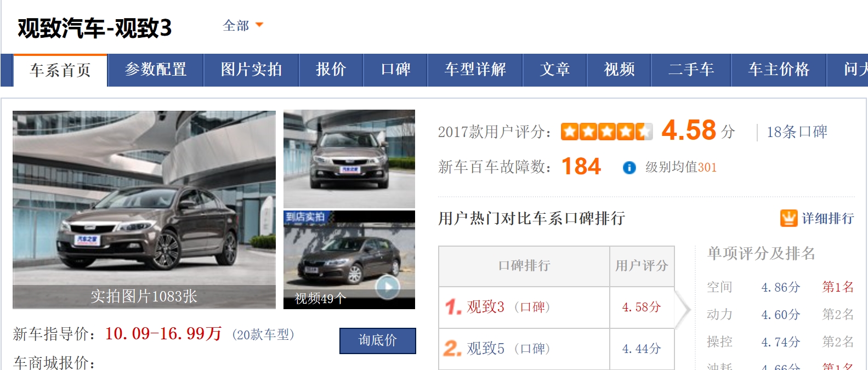
Task: Click the 口碑排行 column header
Action: coord(524,266)
